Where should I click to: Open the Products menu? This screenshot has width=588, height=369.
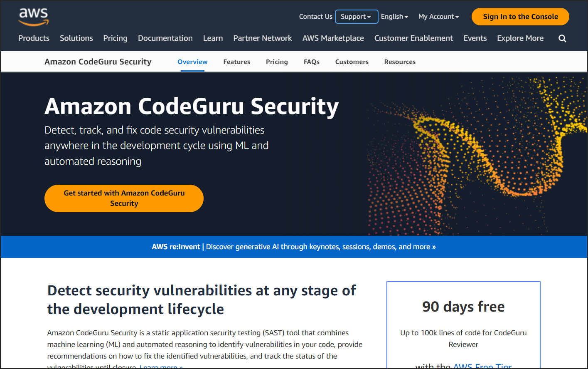point(34,38)
